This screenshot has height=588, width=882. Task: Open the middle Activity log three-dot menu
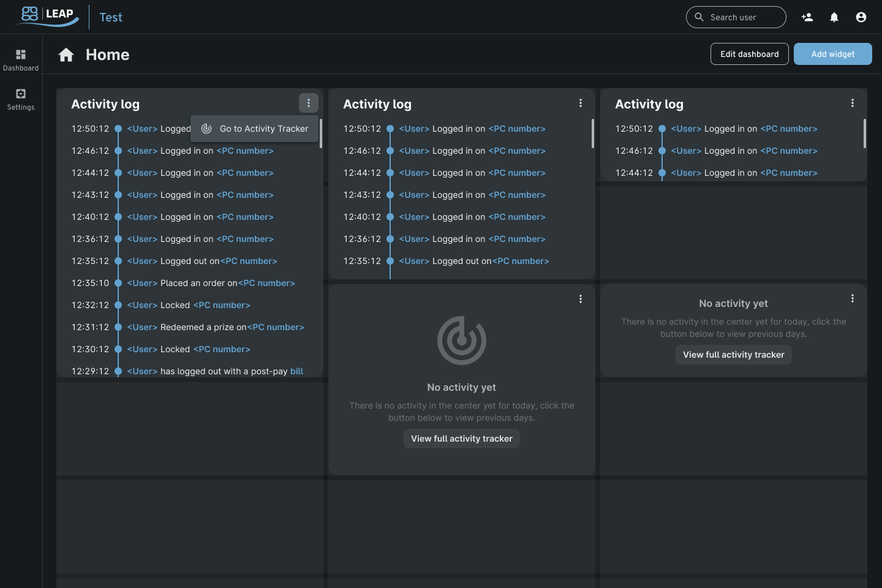(x=581, y=103)
